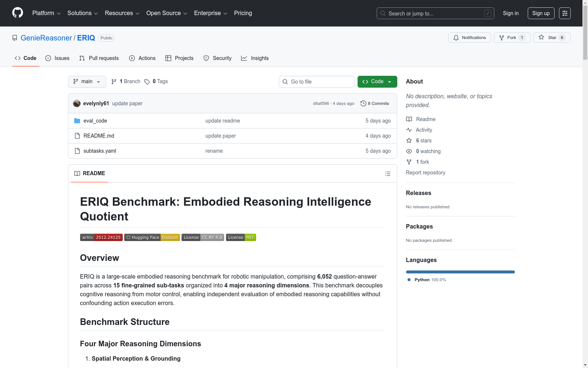The width and height of the screenshot is (588, 368).
Task: Select the Code tab
Action: click(x=26, y=58)
